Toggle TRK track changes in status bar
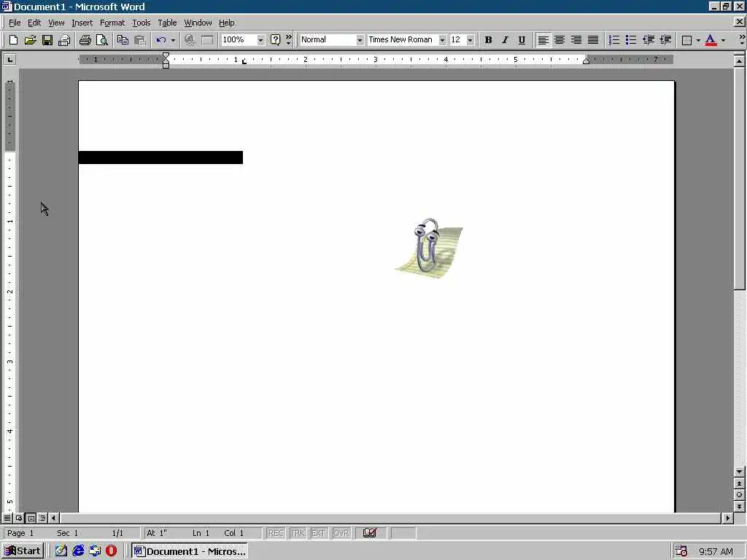747x560 pixels. click(298, 533)
